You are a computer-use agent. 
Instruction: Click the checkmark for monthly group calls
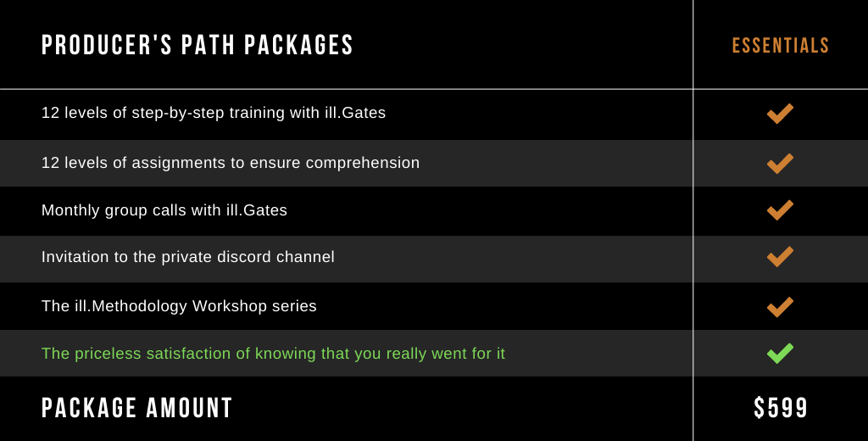point(780,210)
